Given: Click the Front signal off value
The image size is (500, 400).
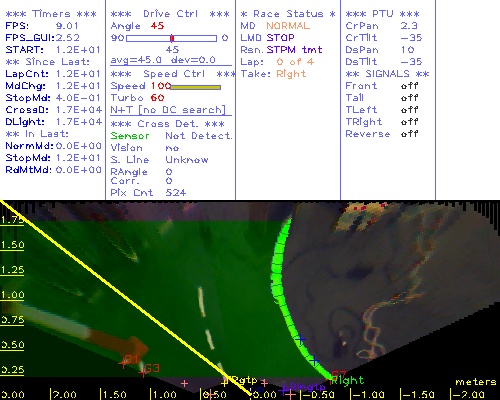Looking at the screenshot, I should (x=409, y=86).
